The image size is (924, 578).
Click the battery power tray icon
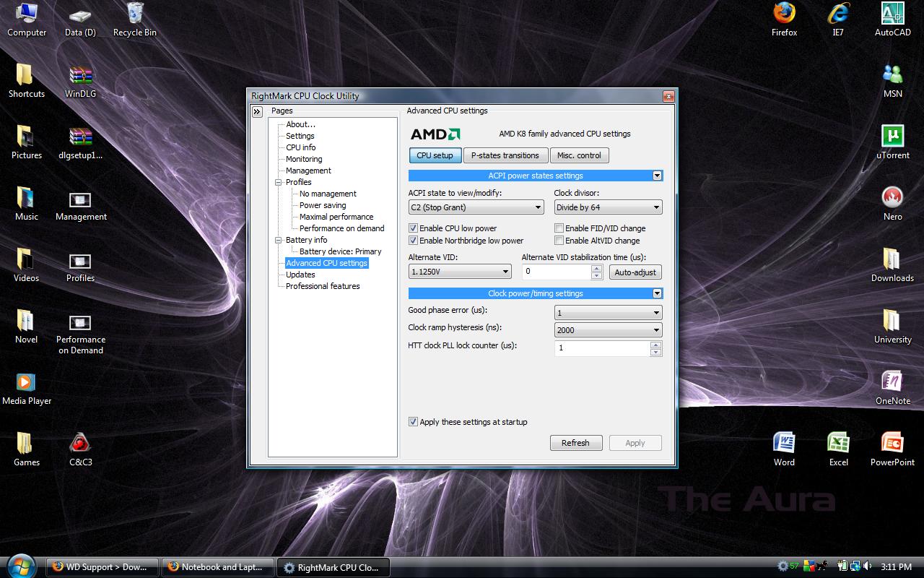pos(842,566)
